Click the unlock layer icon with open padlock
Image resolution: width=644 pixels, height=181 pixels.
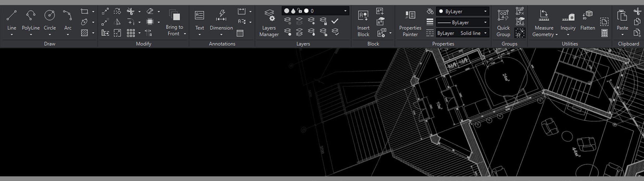pyautogui.click(x=323, y=32)
